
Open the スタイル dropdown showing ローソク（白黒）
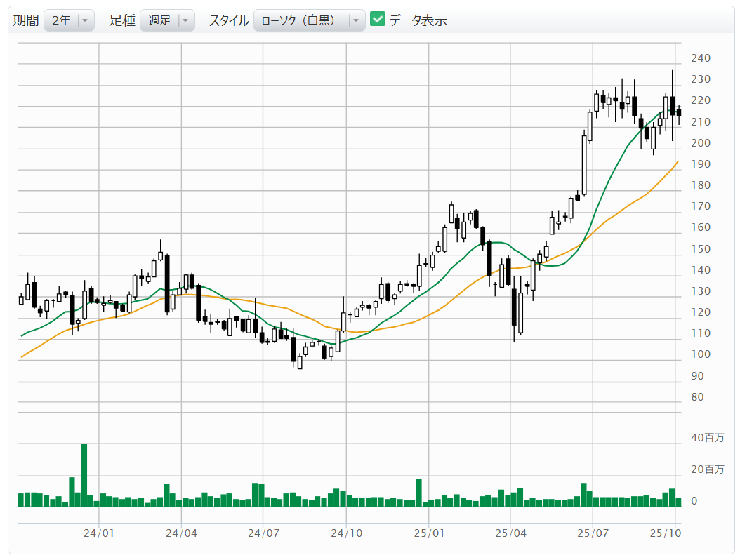pos(309,20)
